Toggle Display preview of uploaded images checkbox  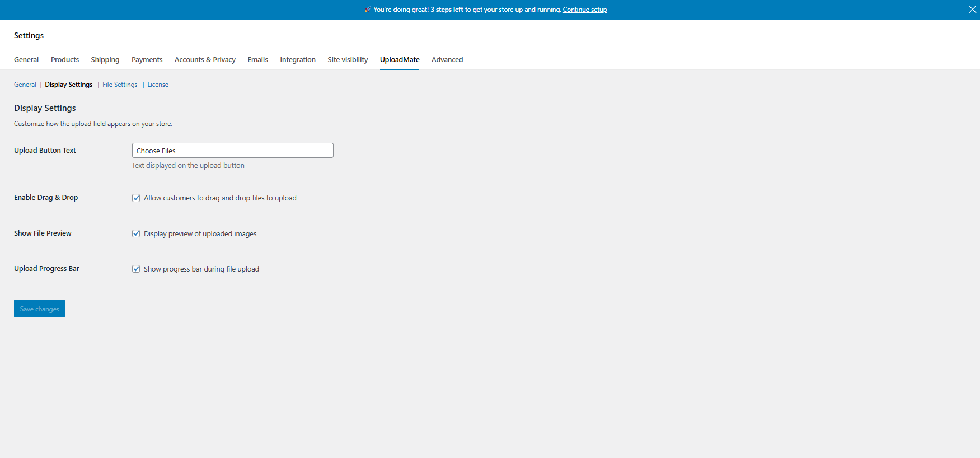pos(136,233)
